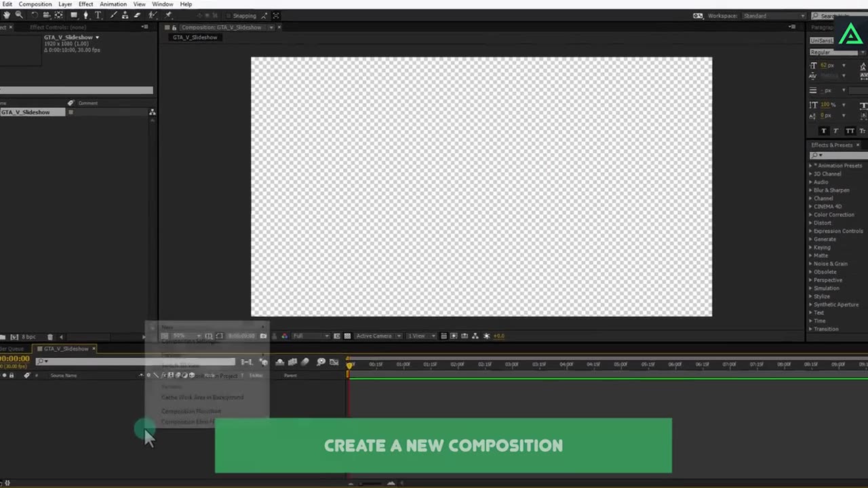
Task: Select the Horizontal Type tool
Action: (x=98, y=15)
